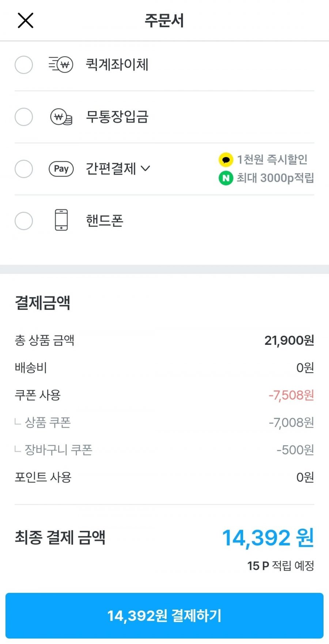This screenshot has width=329, height=644.
Task: Click the 최대 3000p적립 promotion text
Action: (275, 178)
